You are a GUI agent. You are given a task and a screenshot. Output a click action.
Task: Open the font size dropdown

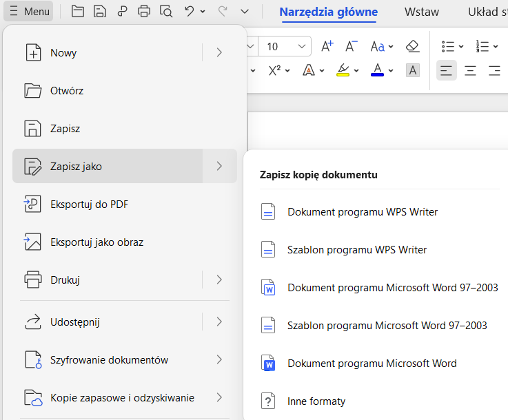[x=302, y=47]
